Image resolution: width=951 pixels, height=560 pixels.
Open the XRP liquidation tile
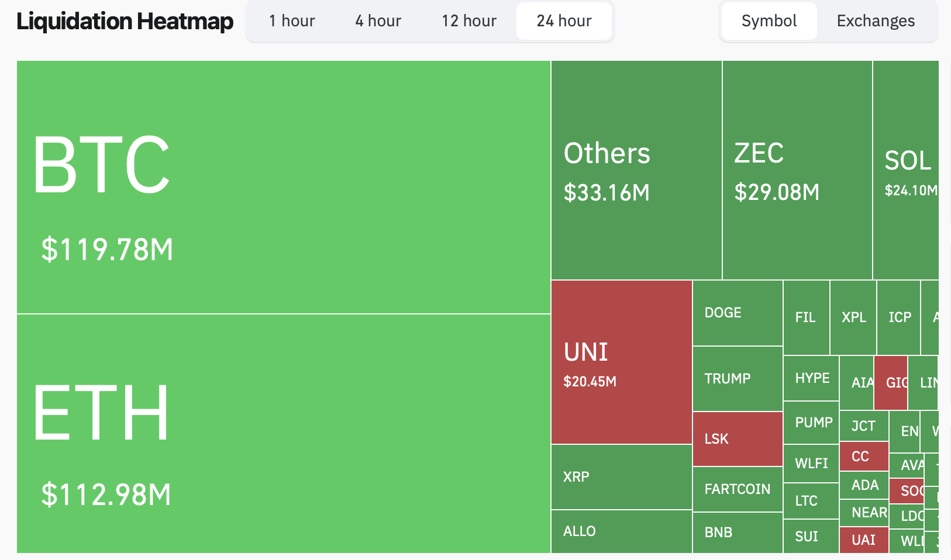tap(622, 477)
